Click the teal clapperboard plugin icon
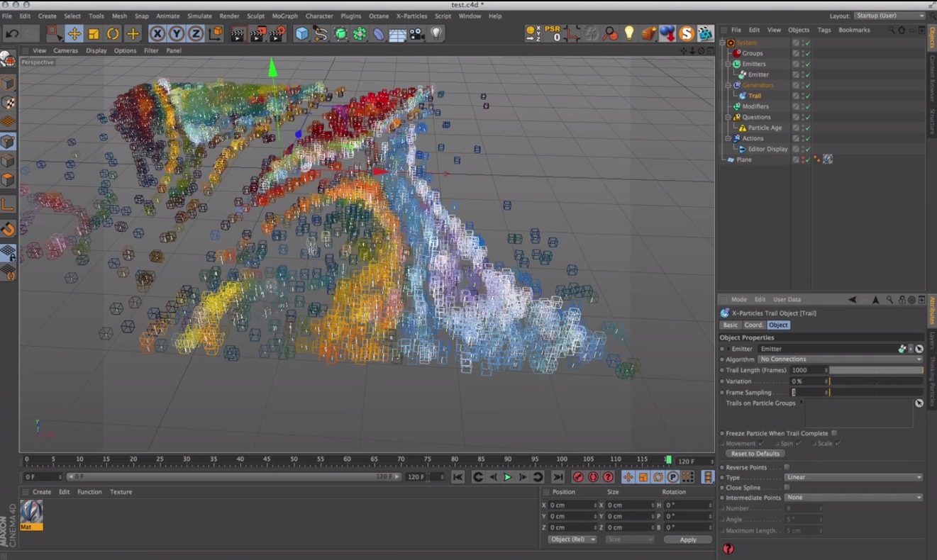 click(x=705, y=33)
